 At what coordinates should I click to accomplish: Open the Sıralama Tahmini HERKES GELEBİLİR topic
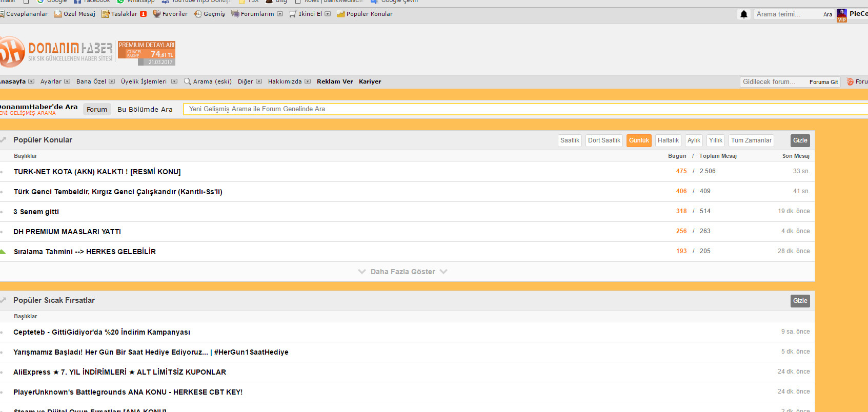[x=85, y=252]
